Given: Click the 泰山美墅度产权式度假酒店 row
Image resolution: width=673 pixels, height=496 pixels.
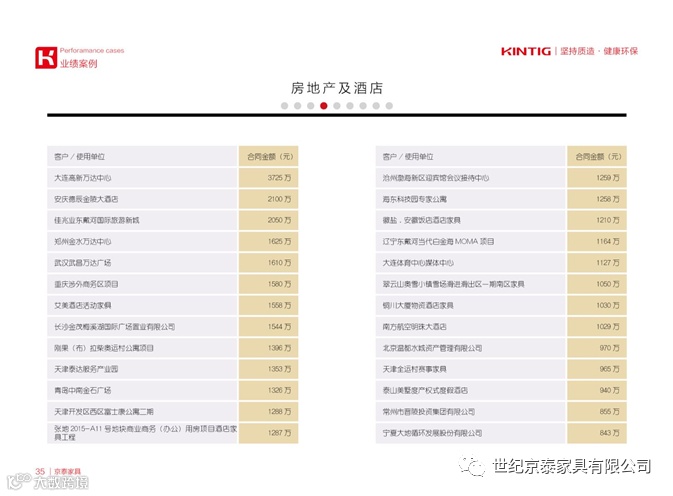Looking at the screenshot, I should tap(470, 390).
